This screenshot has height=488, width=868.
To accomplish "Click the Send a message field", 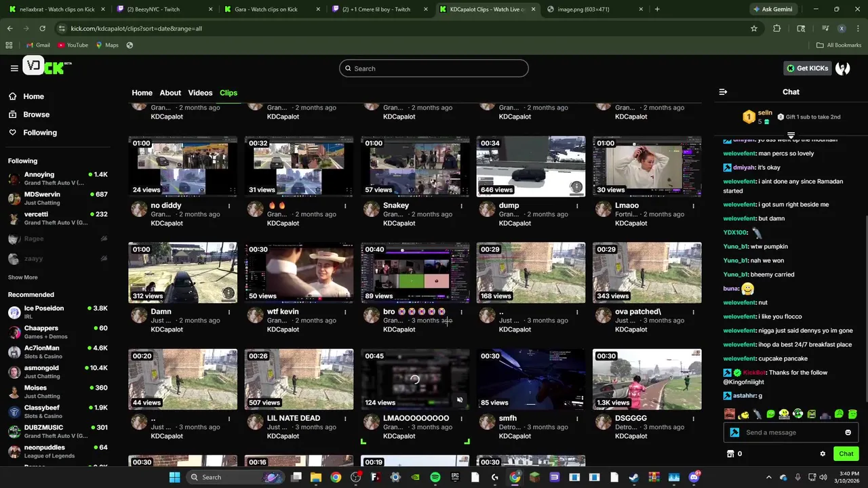I will (791, 432).
